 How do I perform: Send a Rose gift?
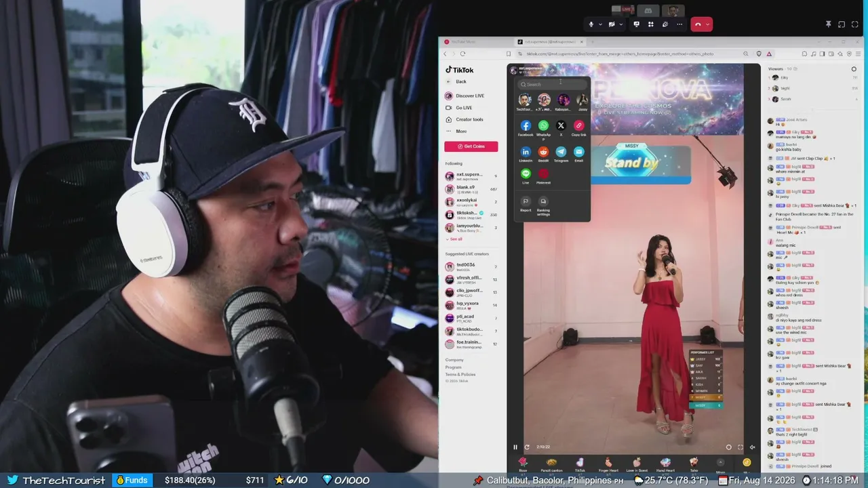tap(522, 464)
